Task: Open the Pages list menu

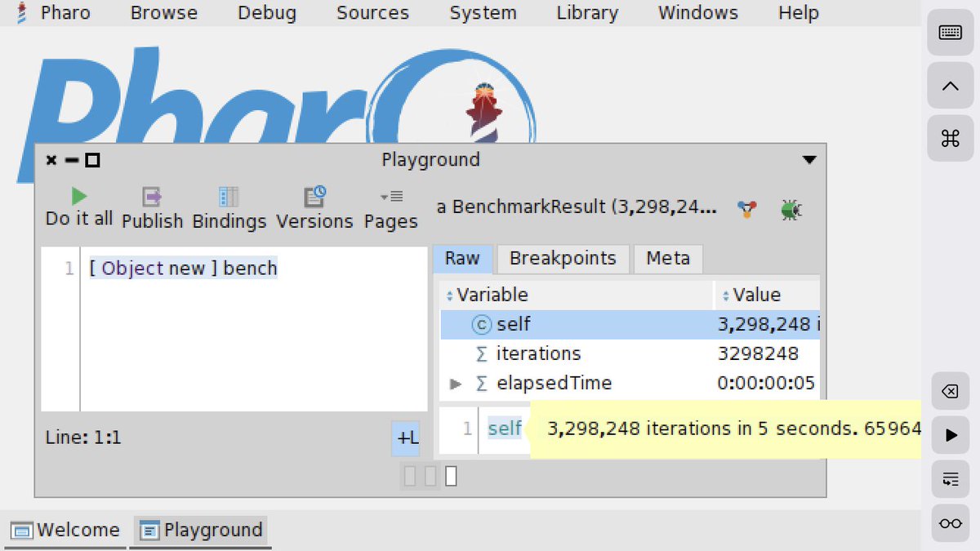Action: click(x=391, y=196)
